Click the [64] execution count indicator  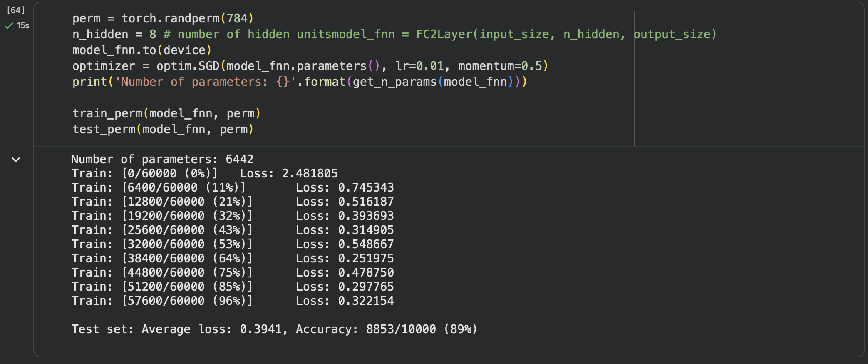pyautogui.click(x=16, y=10)
